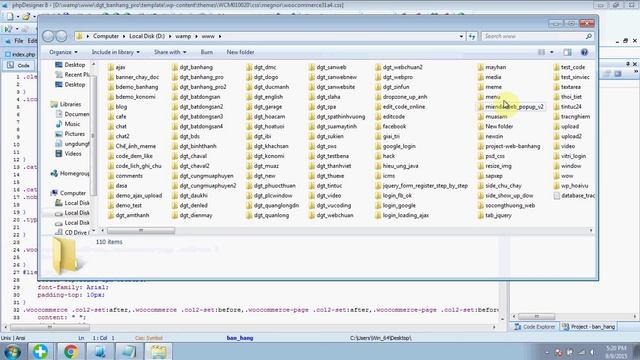This screenshot has width=640, height=360.
Task: Select the dgt_video folder
Action: [325, 196]
